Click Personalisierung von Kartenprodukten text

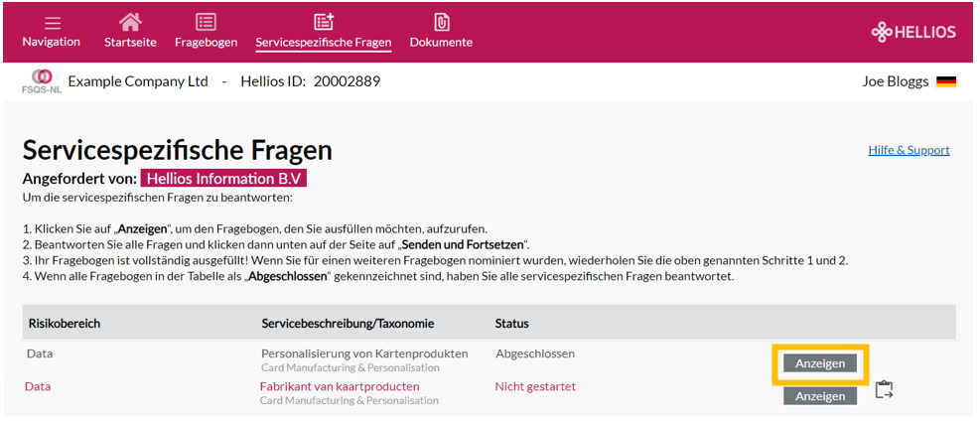(x=364, y=353)
